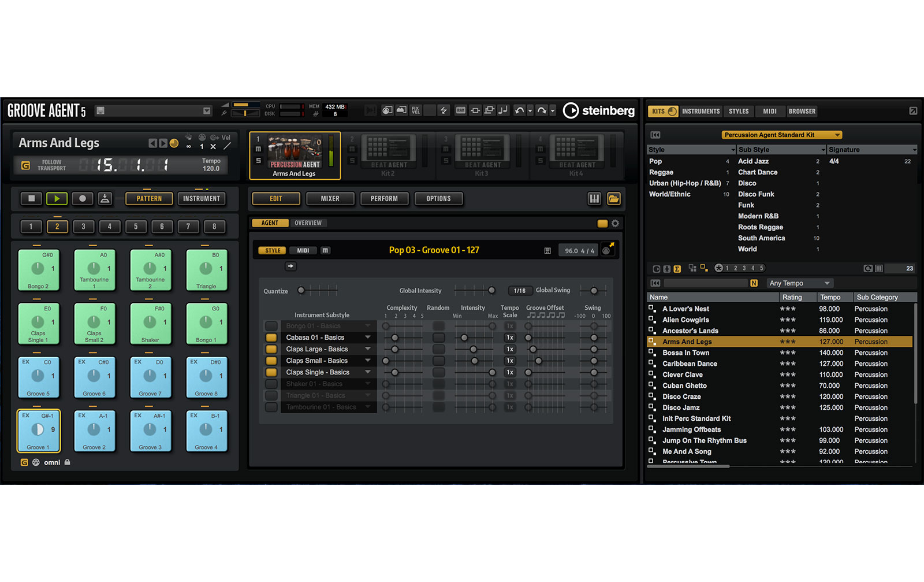Click the PERFORM button
924x582 pixels.
click(384, 199)
